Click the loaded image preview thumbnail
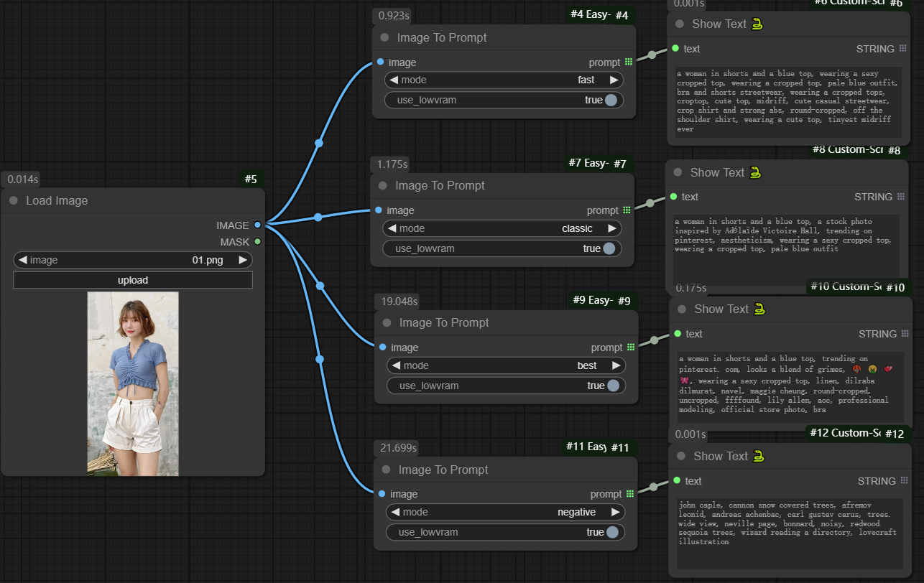924x583 pixels. [x=133, y=383]
